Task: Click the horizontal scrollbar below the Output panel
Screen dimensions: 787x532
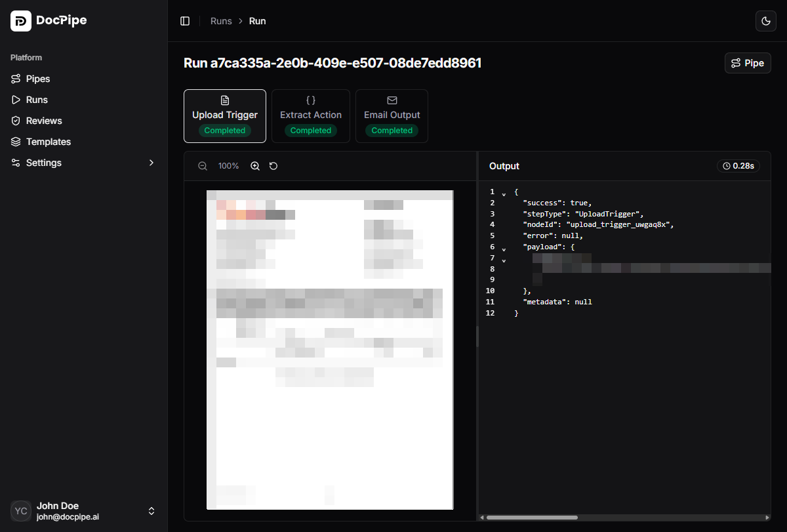Action: pyautogui.click(x=531, y=518)
